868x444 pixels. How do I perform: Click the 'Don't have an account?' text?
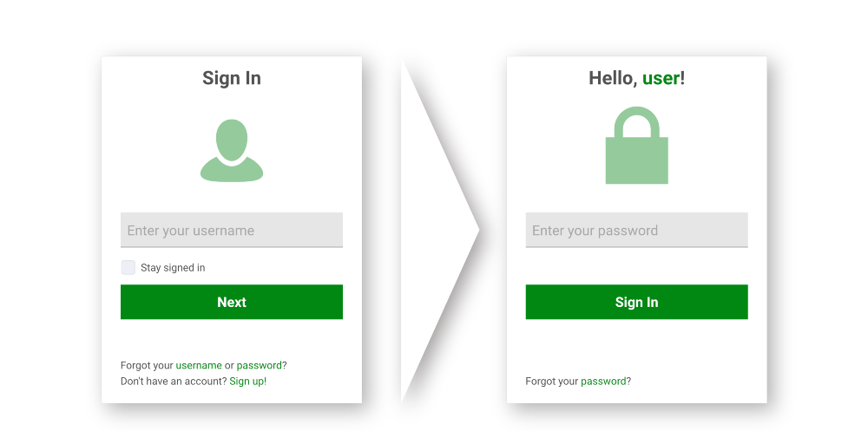pyautogui.click(x=174, y=381)
